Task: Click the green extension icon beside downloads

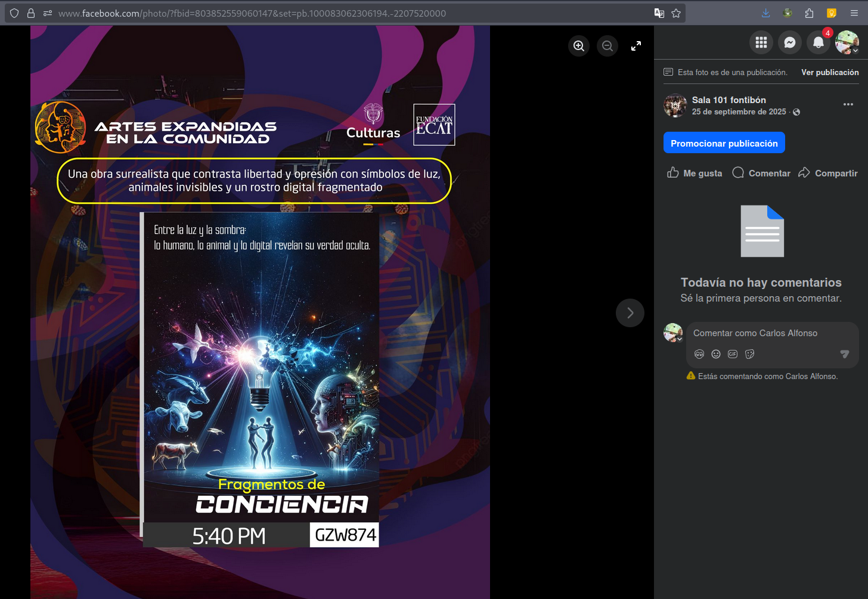Action: pos(788,13)
